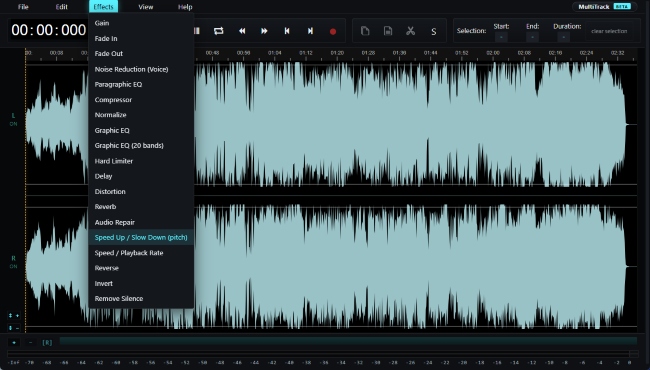Image resolution: width=650 pixels, height=370 pixels.
Task: Jump to the end of the track
Action: point(310,31)
